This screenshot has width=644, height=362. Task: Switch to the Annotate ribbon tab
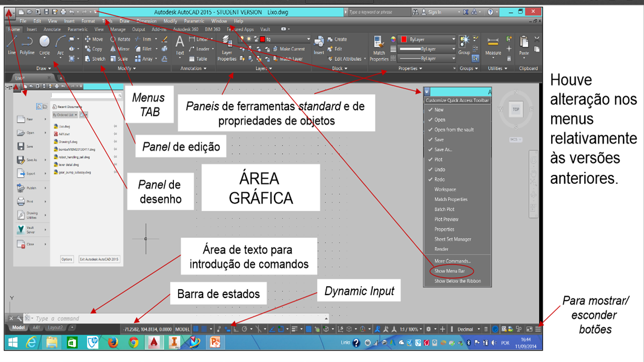52,29
